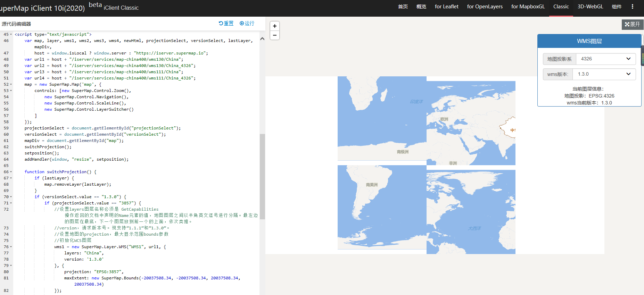
Task: Click the 大西洋 ocean label on the map
Action: pyautogui.click(x=474, y=228)
